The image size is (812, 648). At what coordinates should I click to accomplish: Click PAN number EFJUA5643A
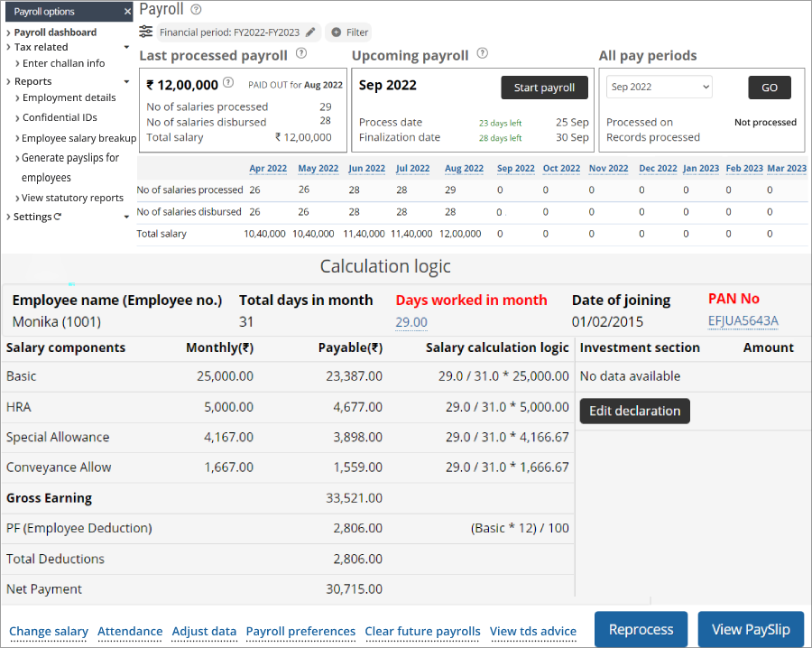743,321
